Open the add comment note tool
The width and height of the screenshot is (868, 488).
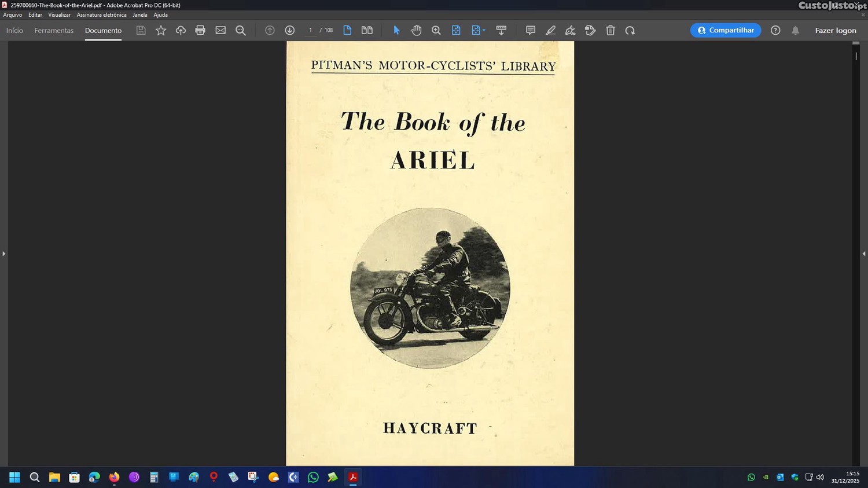pos(530,30)
